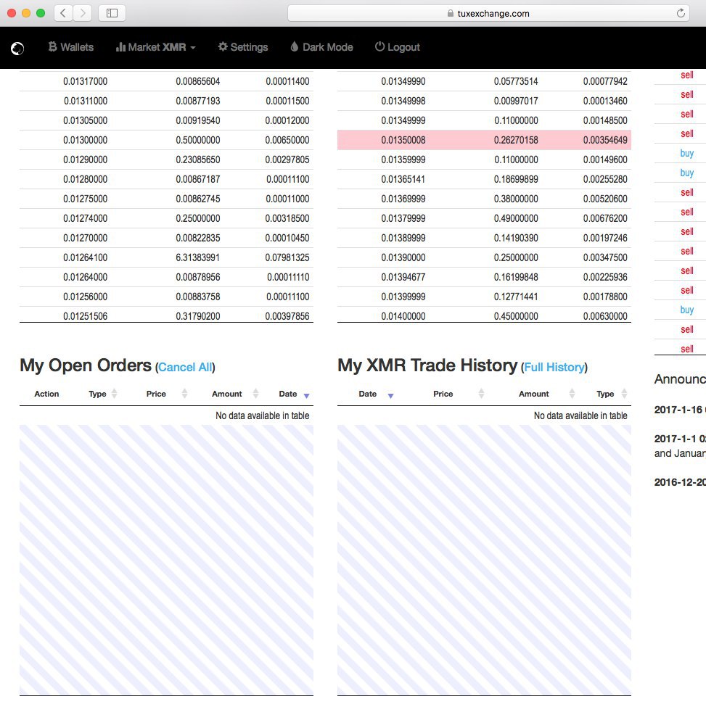Viewport: 706px width, 728px height.
Task: Open Full History of XMR trades
Action: pyautogui.click(x=554, y=368)
